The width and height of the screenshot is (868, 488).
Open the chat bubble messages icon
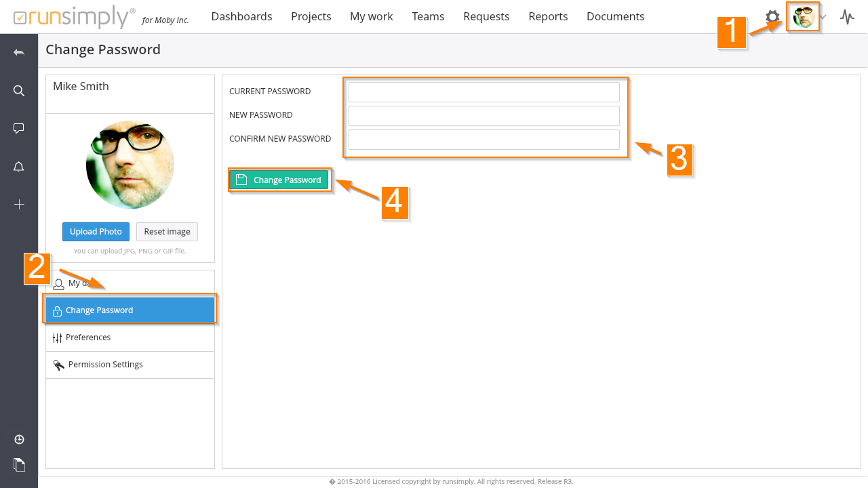point(19,129)
